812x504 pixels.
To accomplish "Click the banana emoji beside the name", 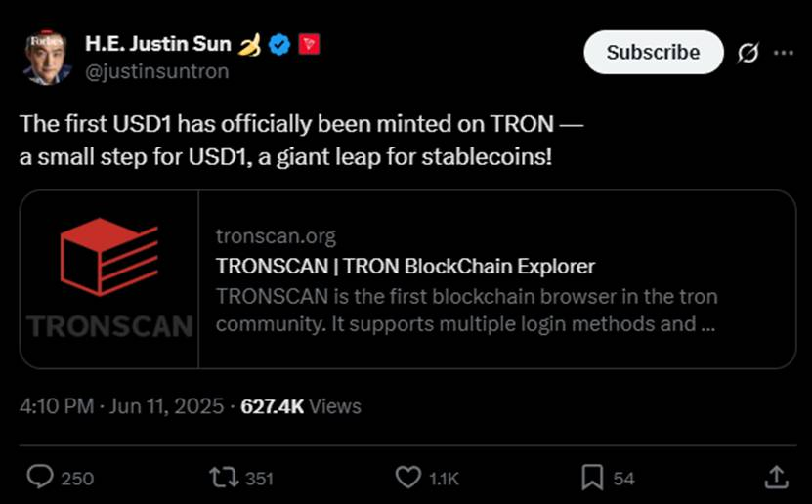I will pos(250,44).
